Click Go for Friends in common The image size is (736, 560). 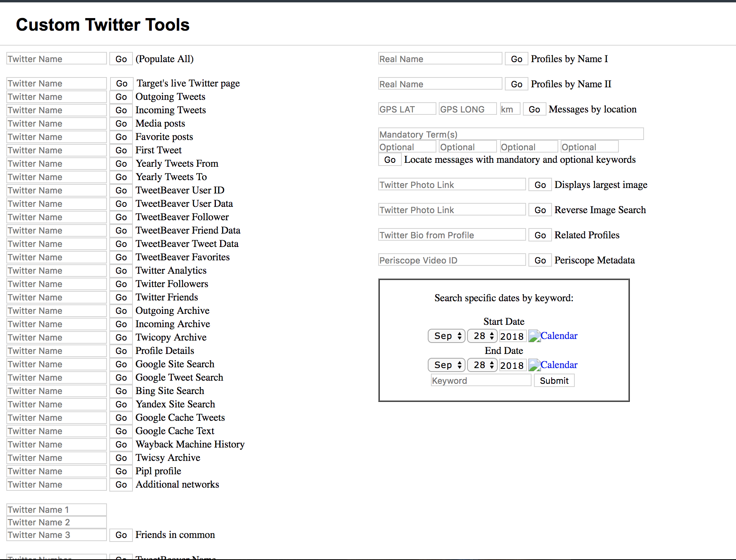121,535
